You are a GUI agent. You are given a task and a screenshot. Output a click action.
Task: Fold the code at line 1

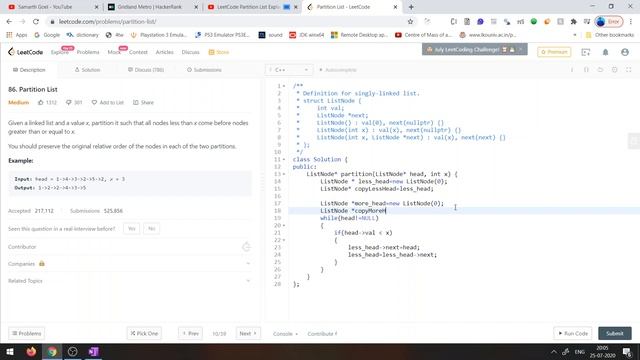(x=284, y=86)
